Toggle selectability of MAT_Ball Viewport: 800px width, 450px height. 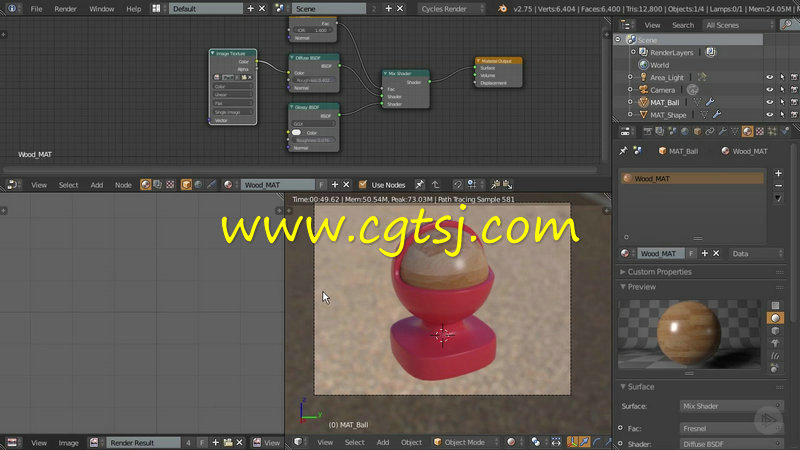pyautogui.click(x=782, y=102)
